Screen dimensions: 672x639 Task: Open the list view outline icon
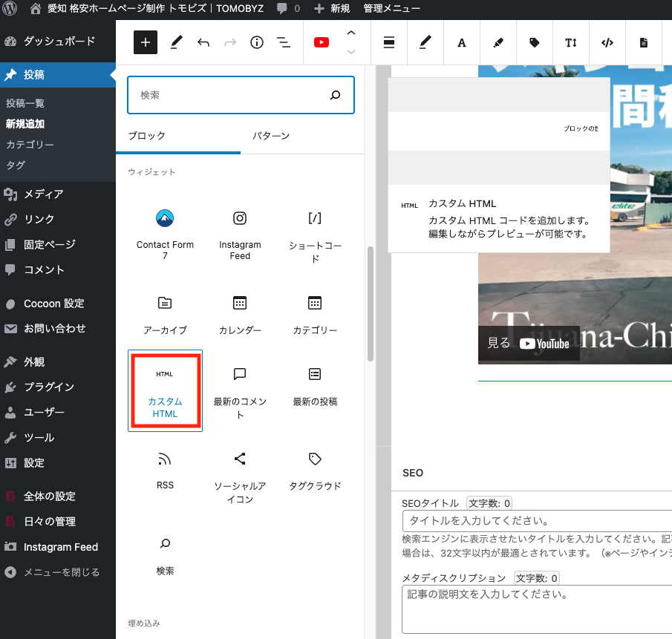pyautogui.click(x=283, y=42)
